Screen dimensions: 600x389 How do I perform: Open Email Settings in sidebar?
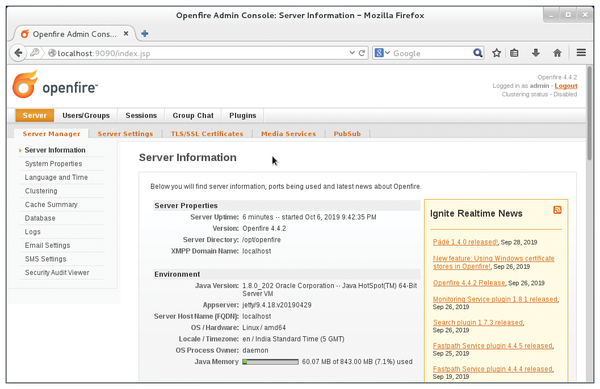(x=47, y=245)
